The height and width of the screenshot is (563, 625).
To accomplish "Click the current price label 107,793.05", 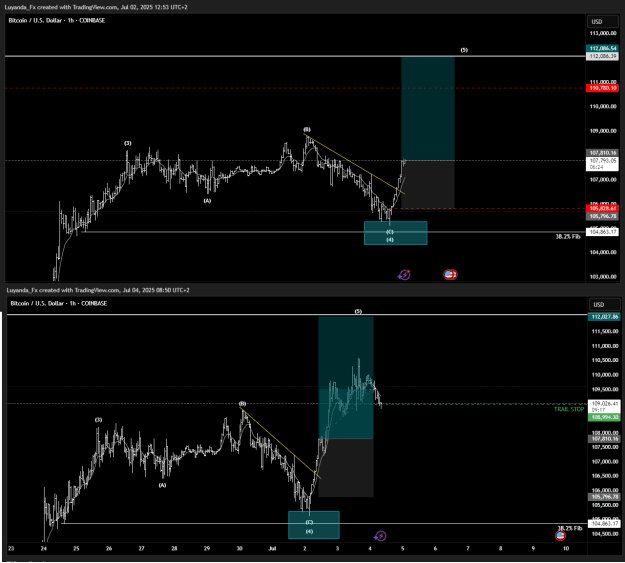I will pos(602,164).
